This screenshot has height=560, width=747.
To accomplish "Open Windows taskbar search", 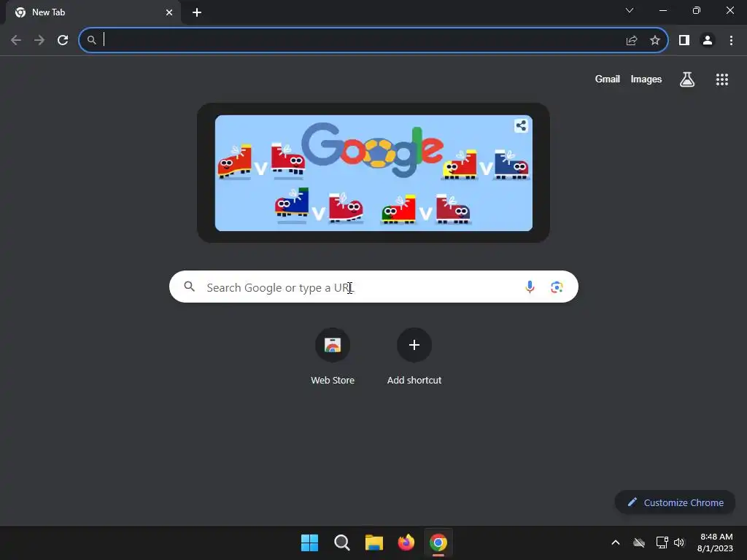I will point(341,542).
